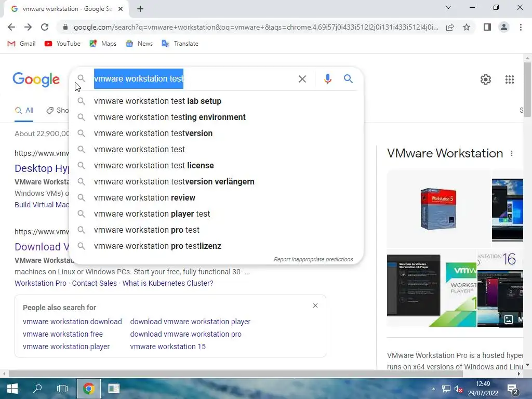Image resolution: width=532 pixels, height=399 pixels.
Task: Reload the current page
Action: [45, 27]
